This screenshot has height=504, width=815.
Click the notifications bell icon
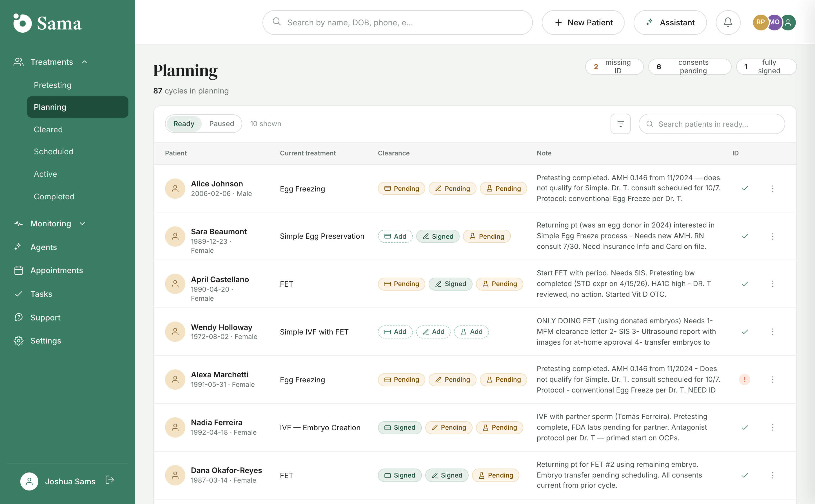(728, 22)
